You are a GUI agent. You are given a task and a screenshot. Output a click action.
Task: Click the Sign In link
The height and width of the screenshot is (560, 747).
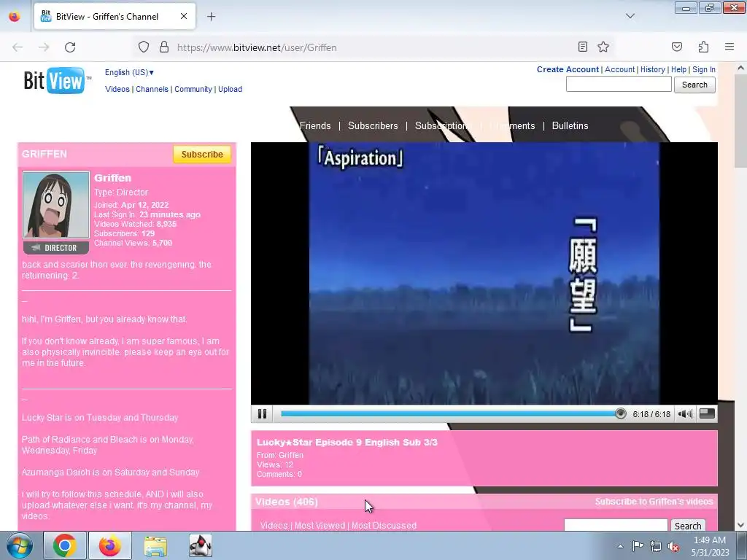704,69
